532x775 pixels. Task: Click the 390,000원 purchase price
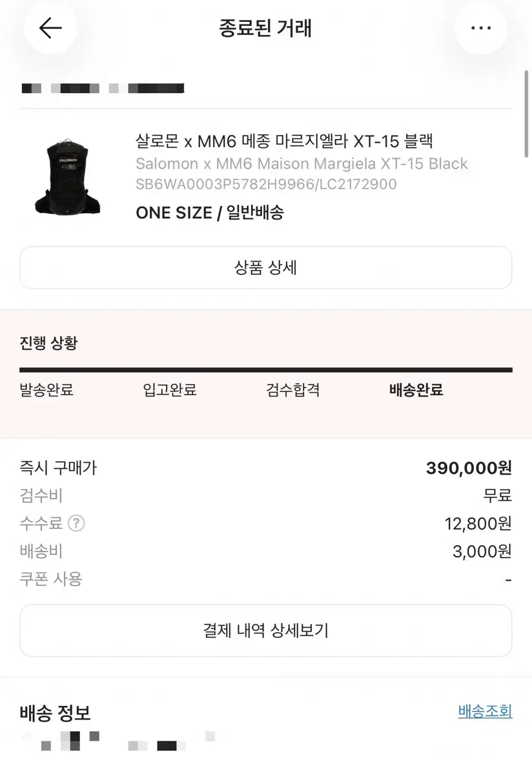tap(469, 468)
